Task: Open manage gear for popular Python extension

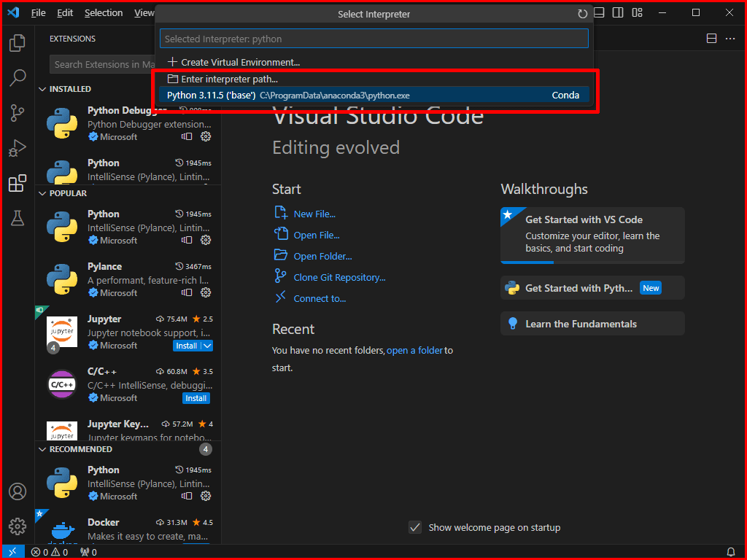Action: point(206,241)
